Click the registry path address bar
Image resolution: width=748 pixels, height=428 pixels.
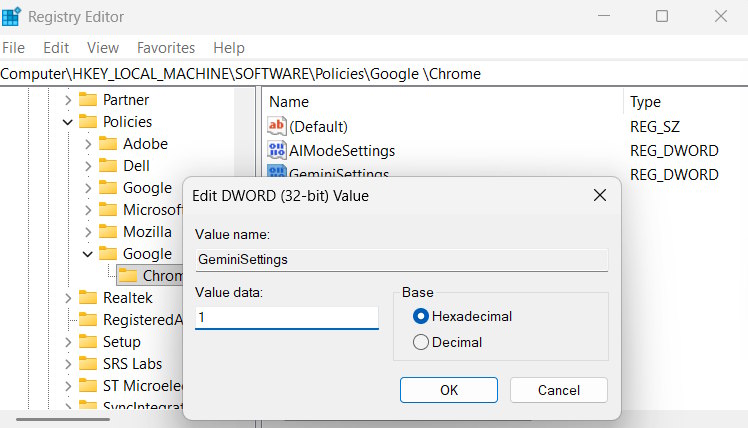(374, 74)
